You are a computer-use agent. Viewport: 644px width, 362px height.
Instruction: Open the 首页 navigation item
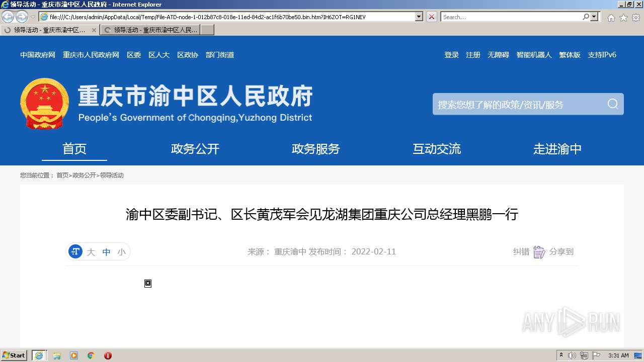click(x=74, y=149)
